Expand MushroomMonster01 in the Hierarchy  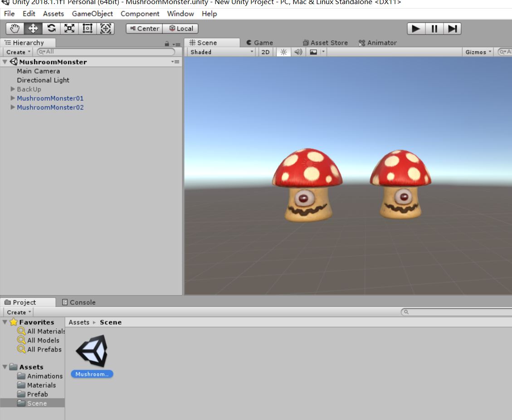pyautogui.click(x=12, y=98)
